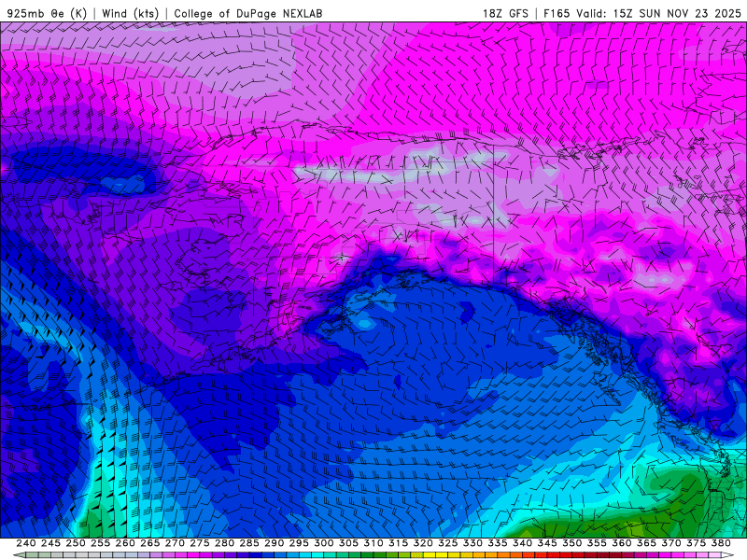The height and width of the screenshot is (560, 747).
Task: Click the 275 colorbar scale label
Action: [x=200, y=543]
